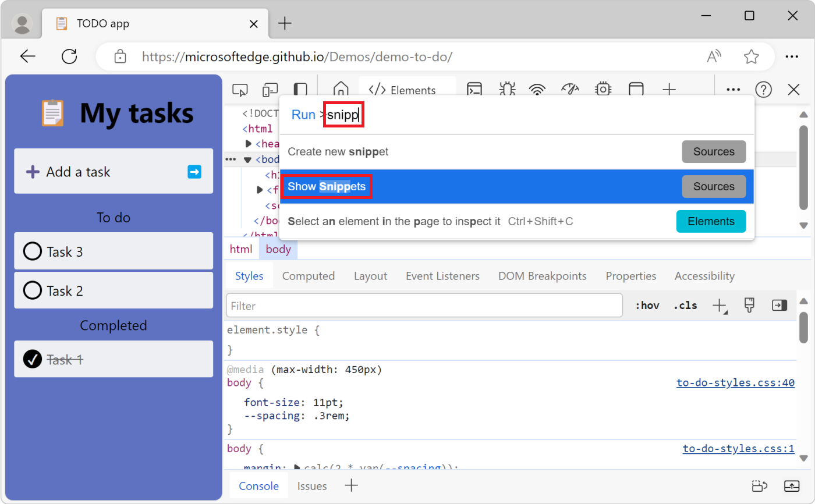The height and width of the screenshot is (504, 815).
Task: Expand the collapsed margin calc value
Action: click(297, 467)
